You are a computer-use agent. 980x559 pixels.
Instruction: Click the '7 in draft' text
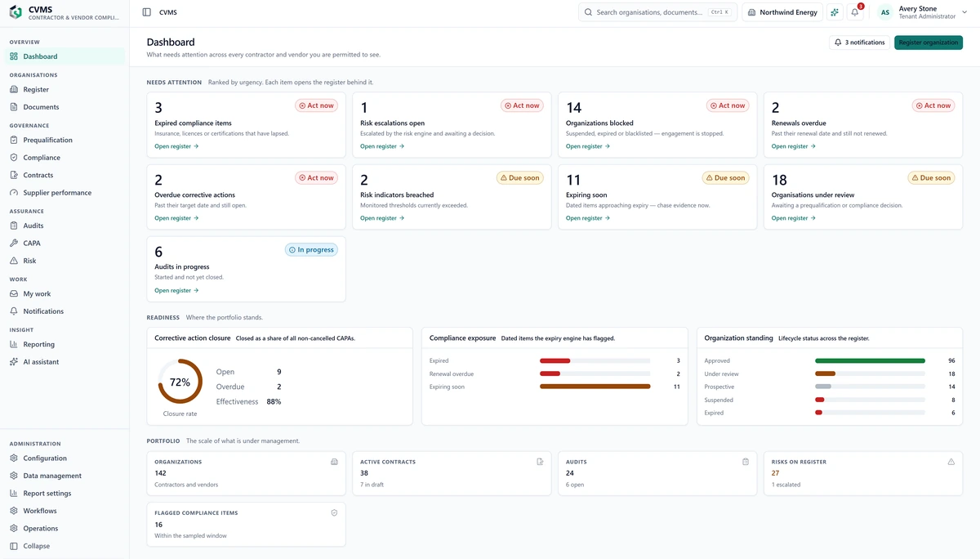point(372,485)
